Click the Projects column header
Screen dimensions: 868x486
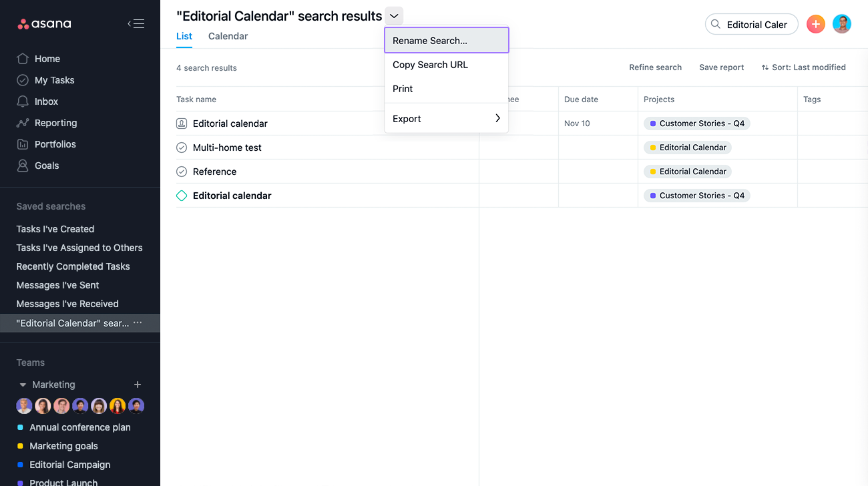[659, 99]
